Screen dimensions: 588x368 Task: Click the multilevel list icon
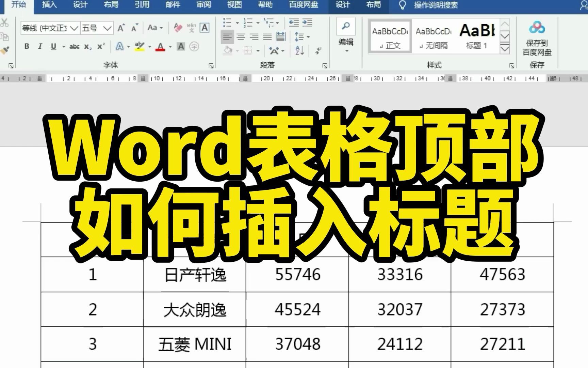[269, 23]
